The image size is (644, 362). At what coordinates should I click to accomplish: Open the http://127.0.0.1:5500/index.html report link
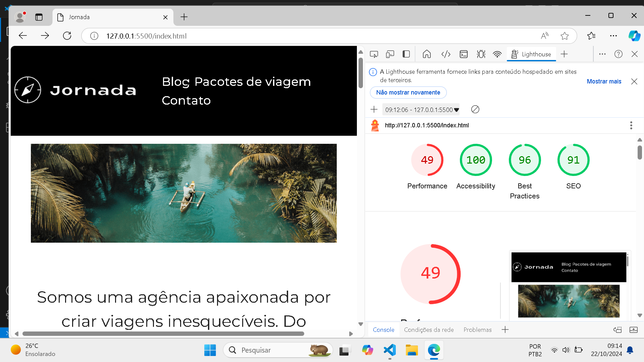point(427,125)
